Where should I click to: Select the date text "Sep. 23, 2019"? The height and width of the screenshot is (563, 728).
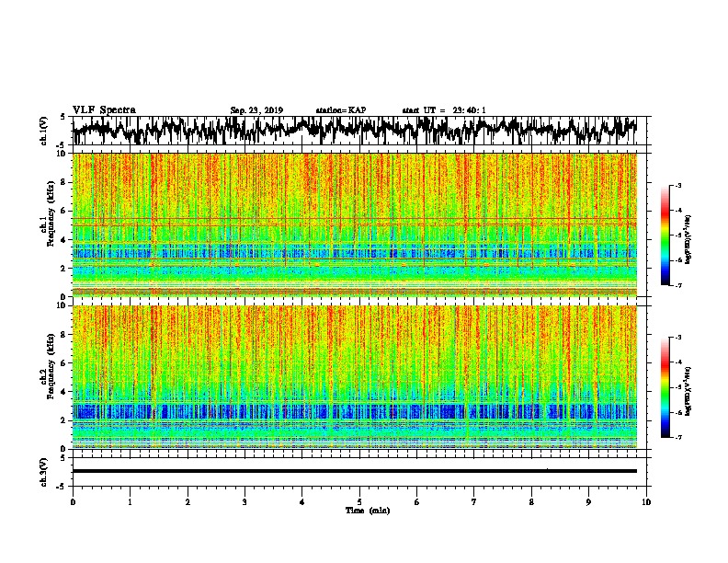[x=256, y=110]
